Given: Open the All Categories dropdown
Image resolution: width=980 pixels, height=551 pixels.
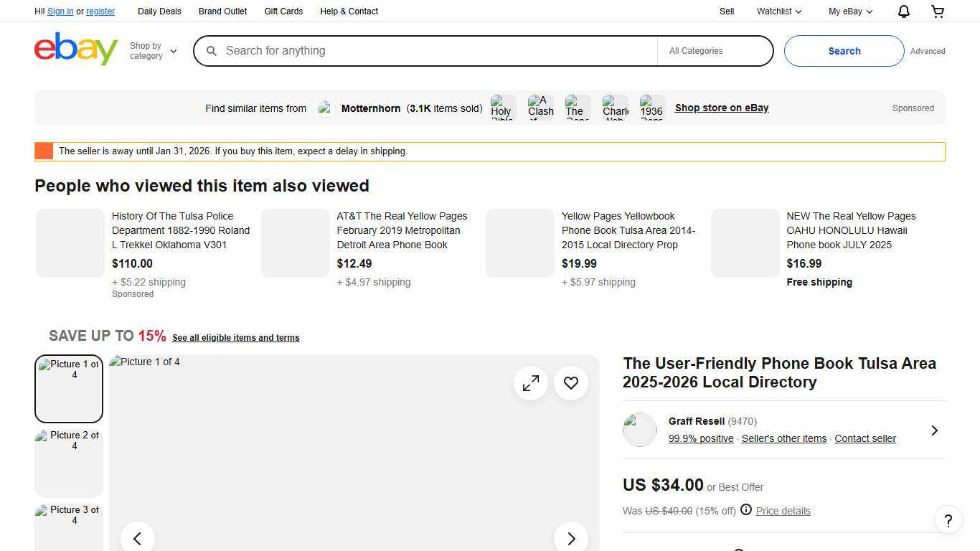Looking at the screenshot, I should [715, 51].
